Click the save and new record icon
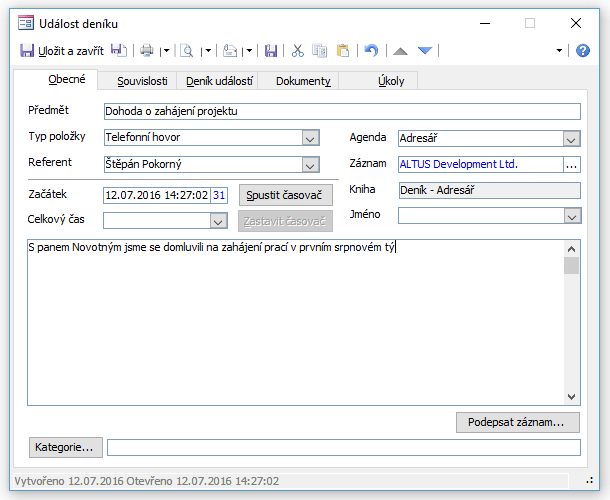Image resolution: width=610 pixels, height=500 pixels. coord(118,51)
